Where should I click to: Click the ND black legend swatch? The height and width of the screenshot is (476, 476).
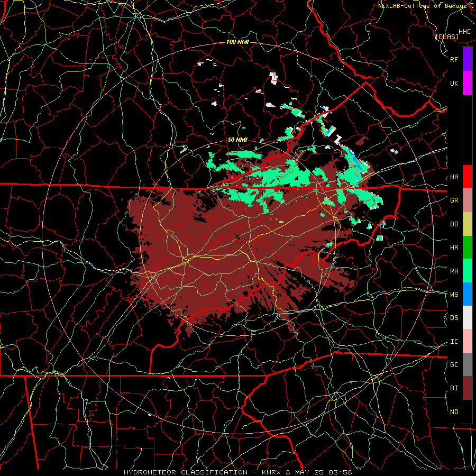[x=467, y=411]
